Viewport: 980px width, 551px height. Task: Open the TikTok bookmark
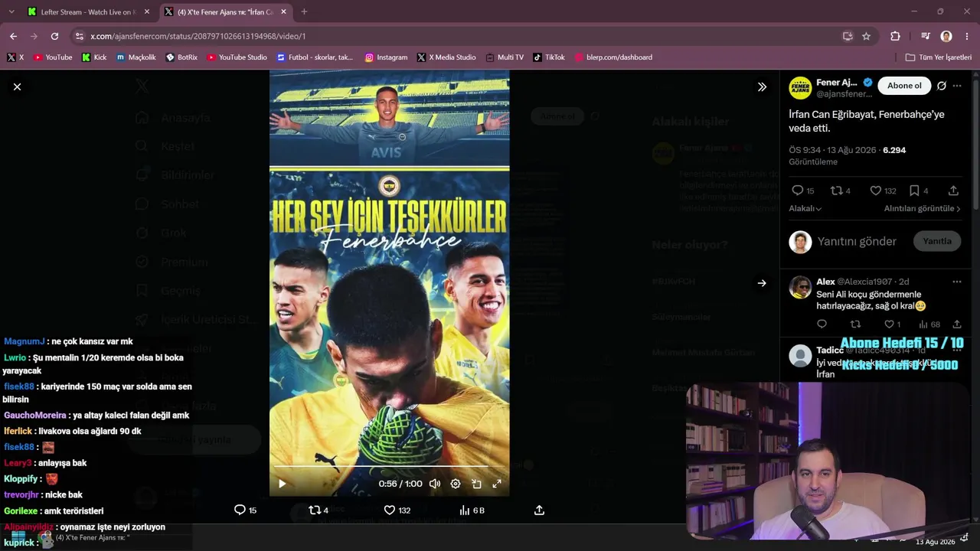click(549, 57)
